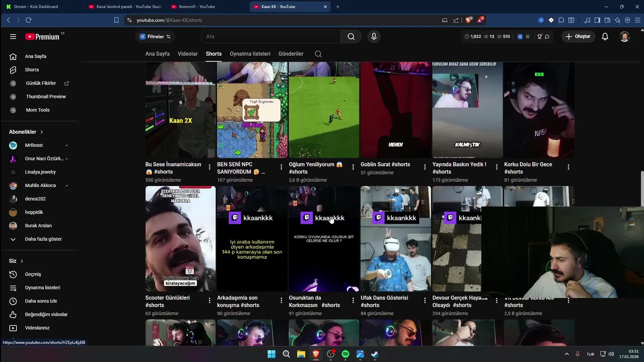This screenshot has width=644, height=362.
Task: Bookmark this page in address bar
Action: point(116,20)
